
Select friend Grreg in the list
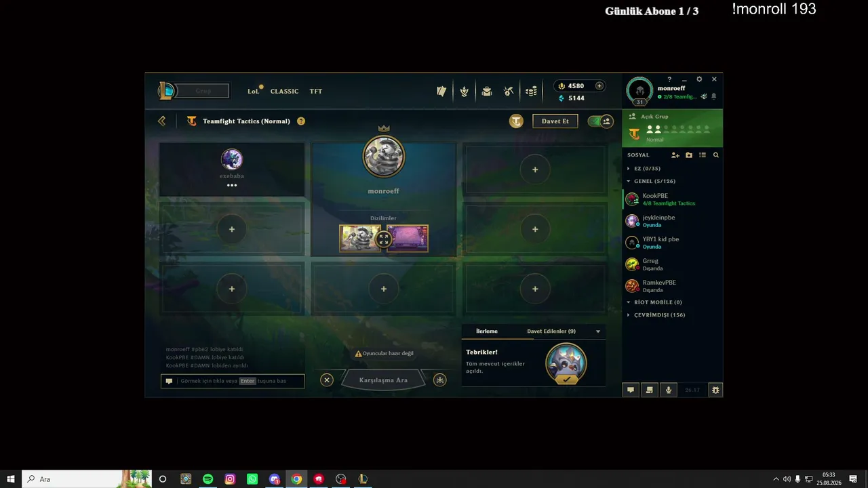tap(673, 264)
